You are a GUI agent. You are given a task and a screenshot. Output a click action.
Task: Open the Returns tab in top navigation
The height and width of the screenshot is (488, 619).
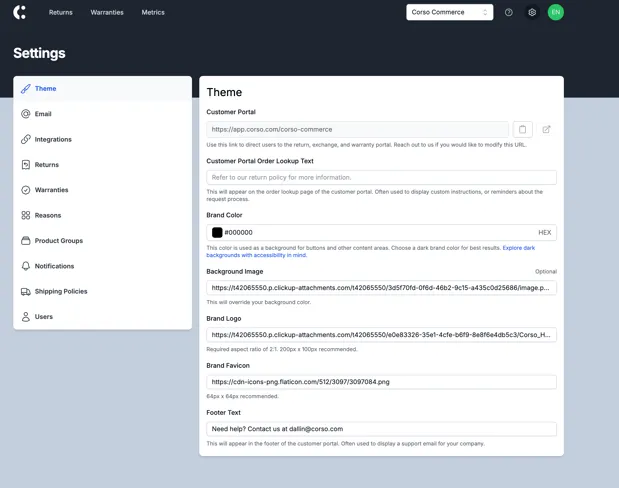(x=61, y=13)
